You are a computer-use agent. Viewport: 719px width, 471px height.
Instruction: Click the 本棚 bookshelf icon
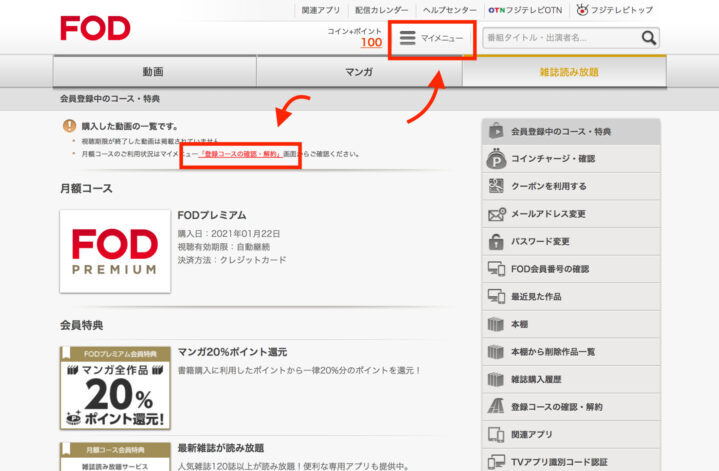[496, 324]
